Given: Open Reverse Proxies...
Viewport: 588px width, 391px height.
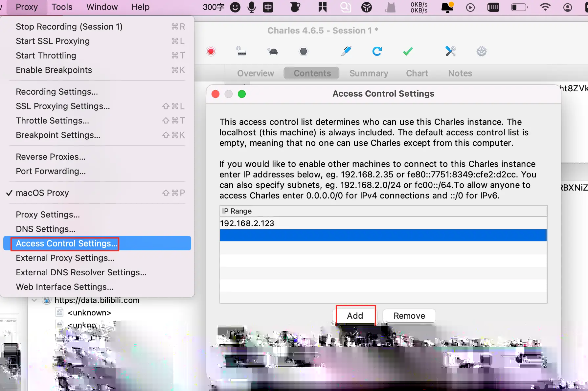Looking at the screenshot, I should pyautogui.click(x=97, y=157).
